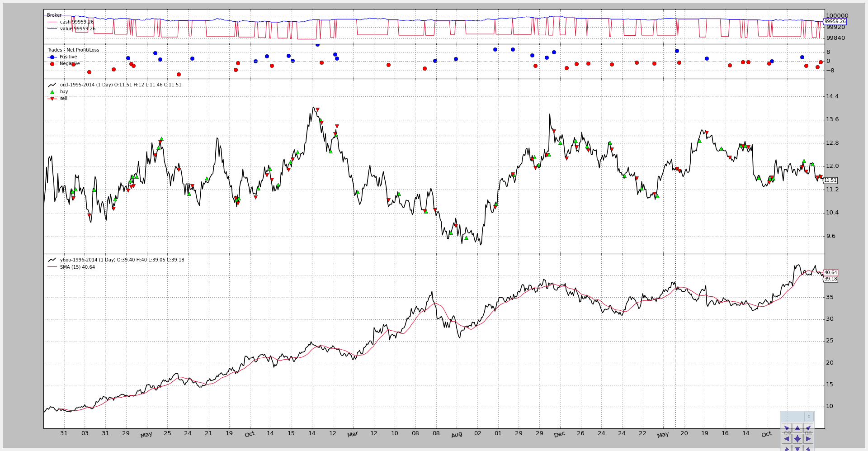This screenshot has height=451, width=868.
Task: Close the small navigation widget
Action: point(809,416)
